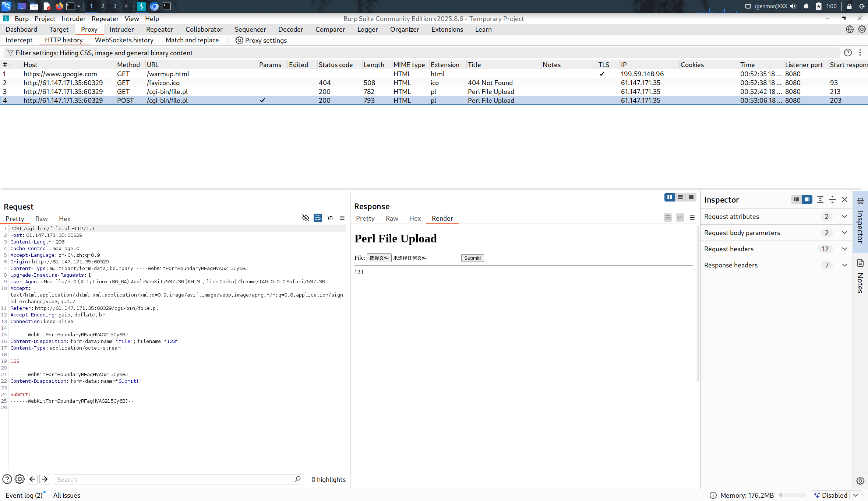Viewport: 868px width, 501px height.
Task: Open Proxy settings gear
Action: click(x=239, y=40)
